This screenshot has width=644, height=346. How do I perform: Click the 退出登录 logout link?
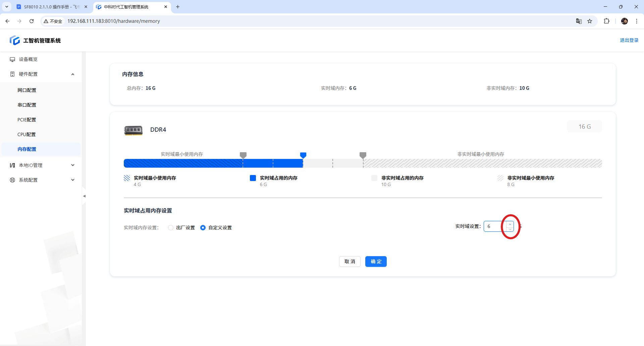click(x=629, y=40)
